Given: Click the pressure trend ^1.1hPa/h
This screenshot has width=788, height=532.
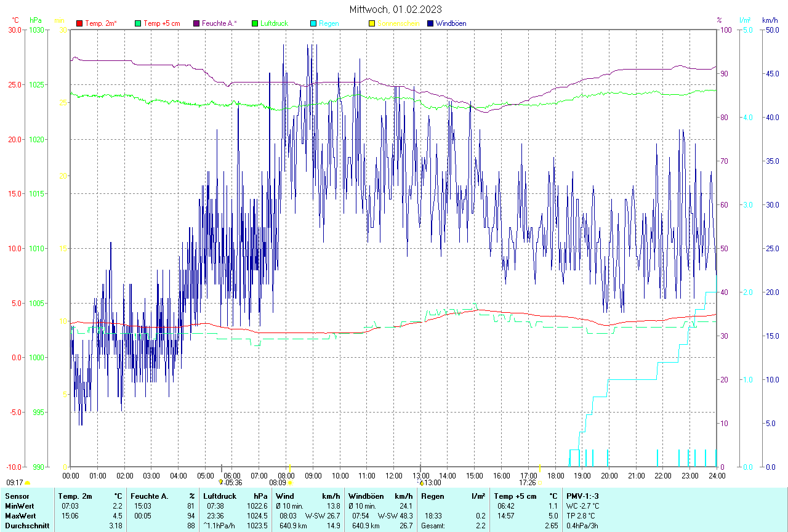Looking at the screenshot, I should [219, 526].
